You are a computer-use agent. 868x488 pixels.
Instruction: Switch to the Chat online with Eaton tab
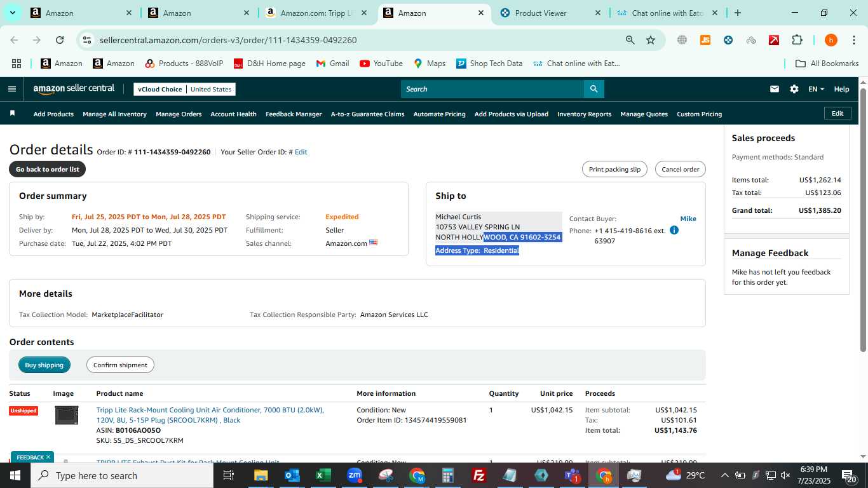click(x=667, y=13)
